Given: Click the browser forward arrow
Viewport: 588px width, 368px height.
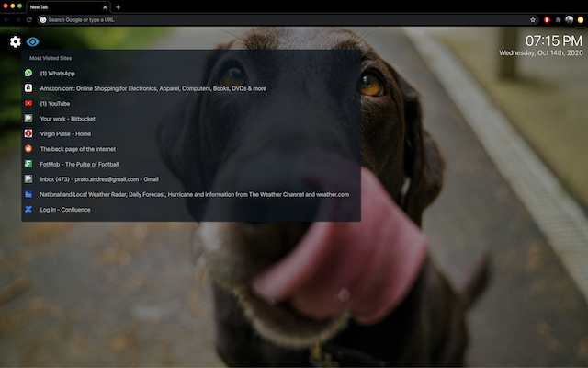Looking at the screenshot, I should point(17,20).
